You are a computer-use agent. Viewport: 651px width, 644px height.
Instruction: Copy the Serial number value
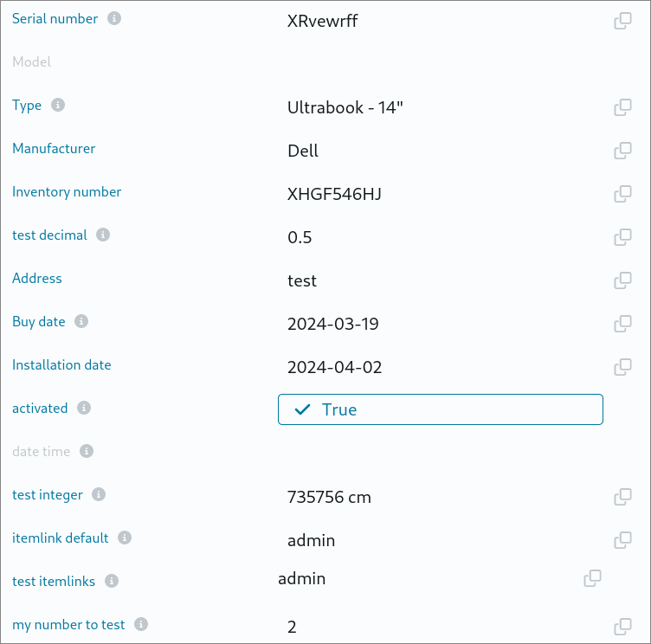point(622,21)
